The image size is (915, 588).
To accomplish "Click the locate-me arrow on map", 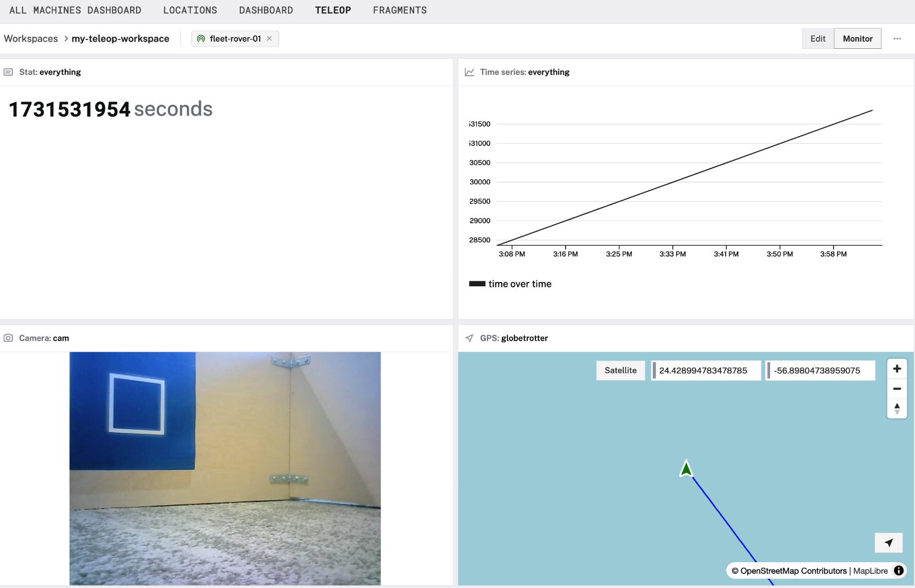I will (889, 542).
